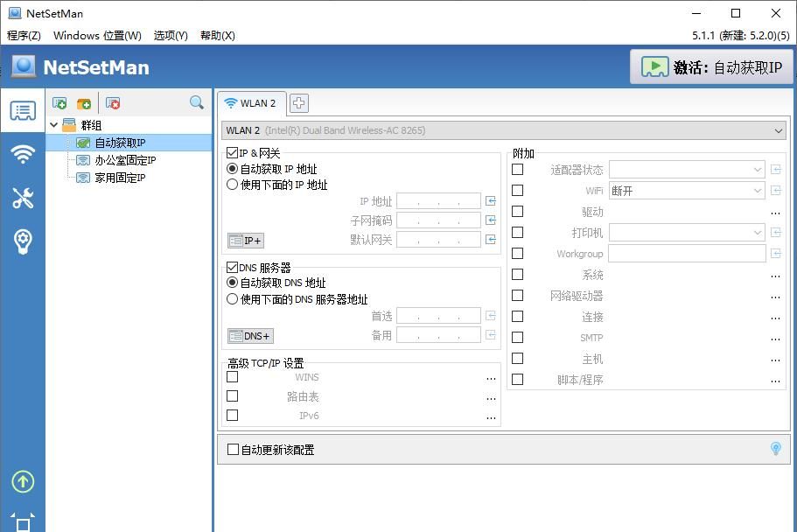Image resolution: width=797 pixels, height=532 pixels.
Task: Select 家用固定IP profile
Action: coord(120,178)
